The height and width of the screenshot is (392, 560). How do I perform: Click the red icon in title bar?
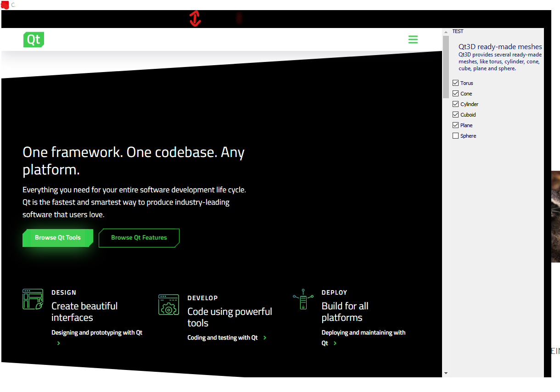[x=5, y=5]
